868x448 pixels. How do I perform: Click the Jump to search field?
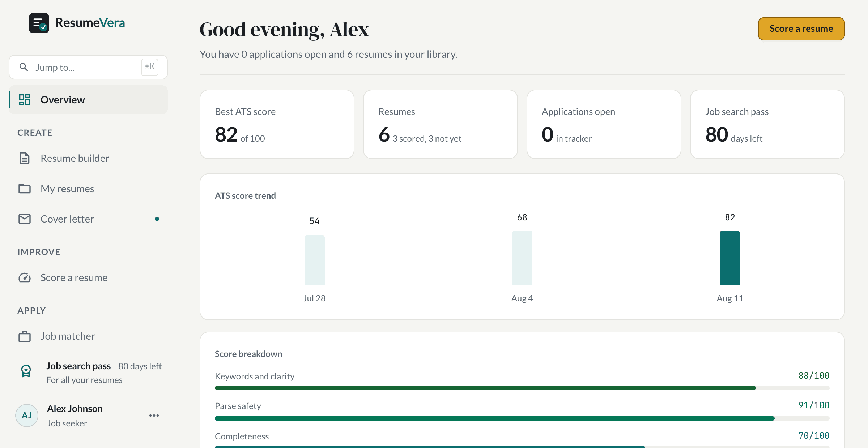(88, 67)
